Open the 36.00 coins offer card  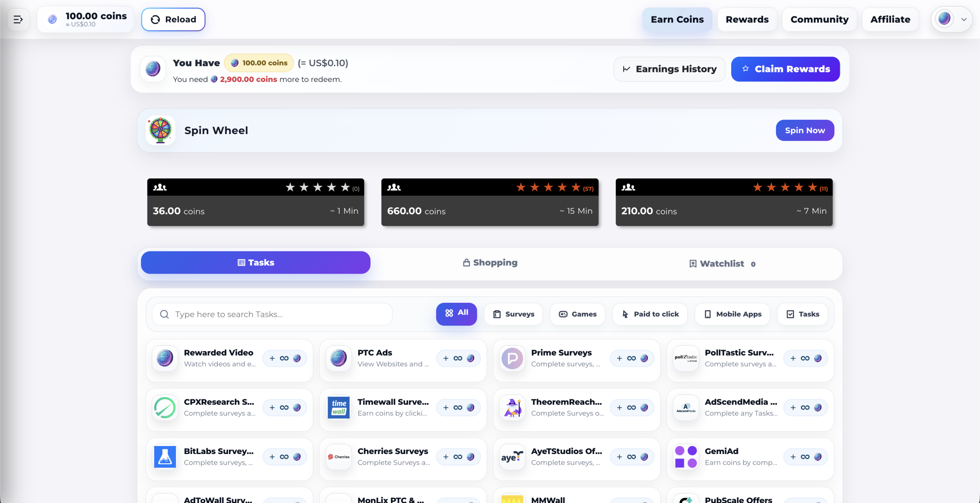tap(255, 202)
